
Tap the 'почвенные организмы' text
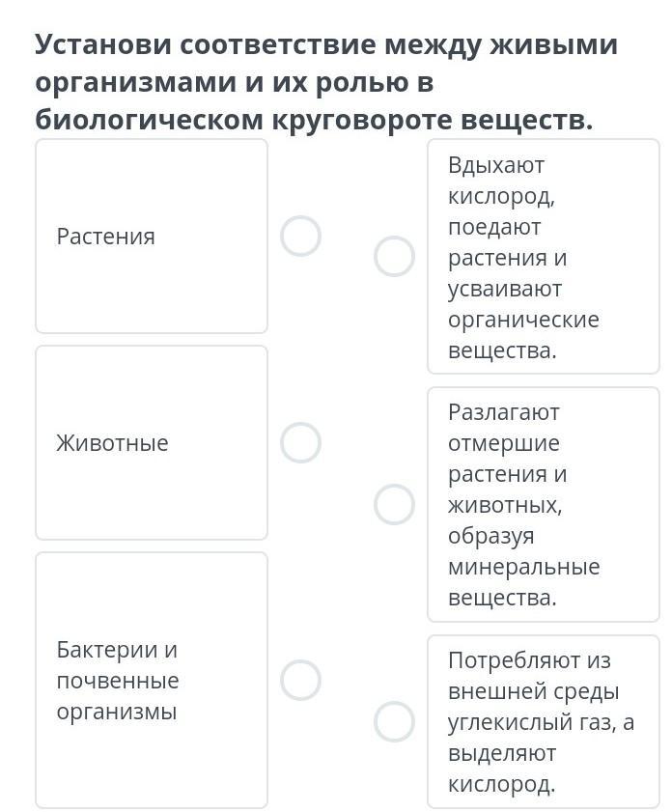(x=117, y=696)
